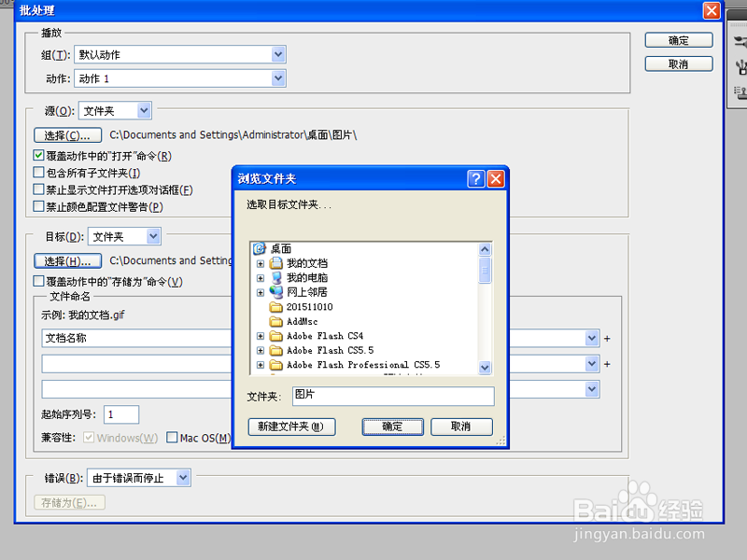The height and width of the screenshot is (560, 747).
Task: Click the source 选择(C)... button
Action: 67,135
